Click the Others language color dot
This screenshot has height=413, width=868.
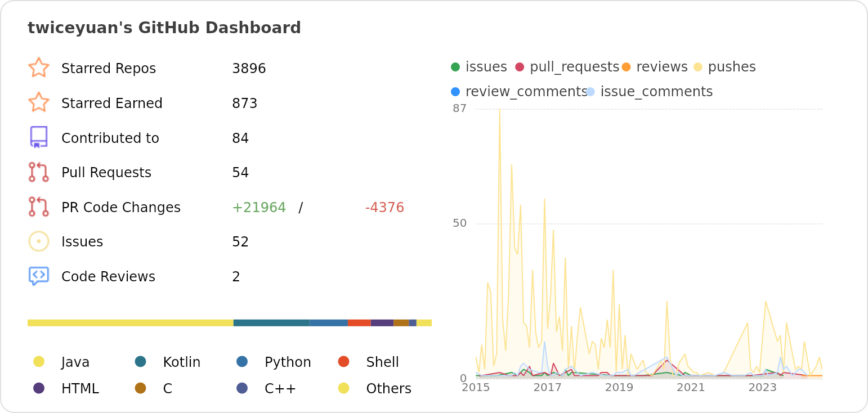point(344,388)
